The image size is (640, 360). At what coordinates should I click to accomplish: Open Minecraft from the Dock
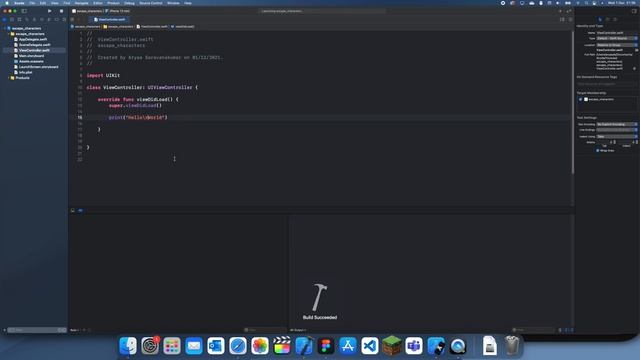pos(392,346)
